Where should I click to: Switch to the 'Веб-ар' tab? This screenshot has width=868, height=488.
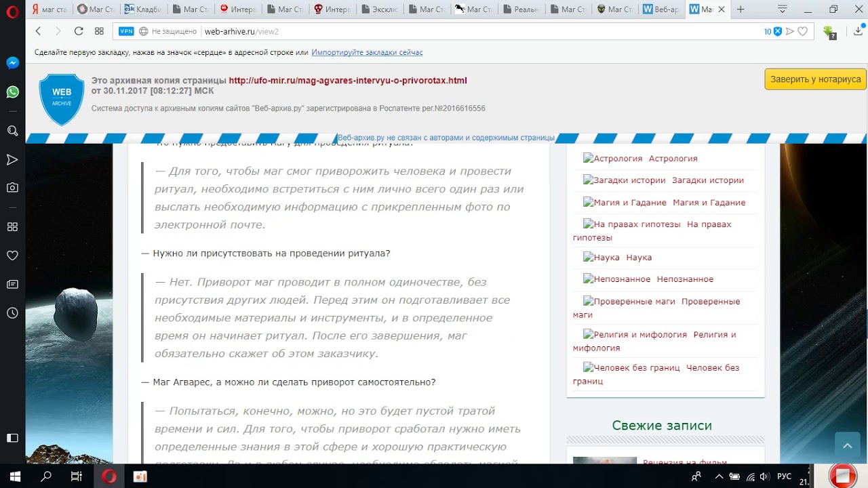click(661, 9)
